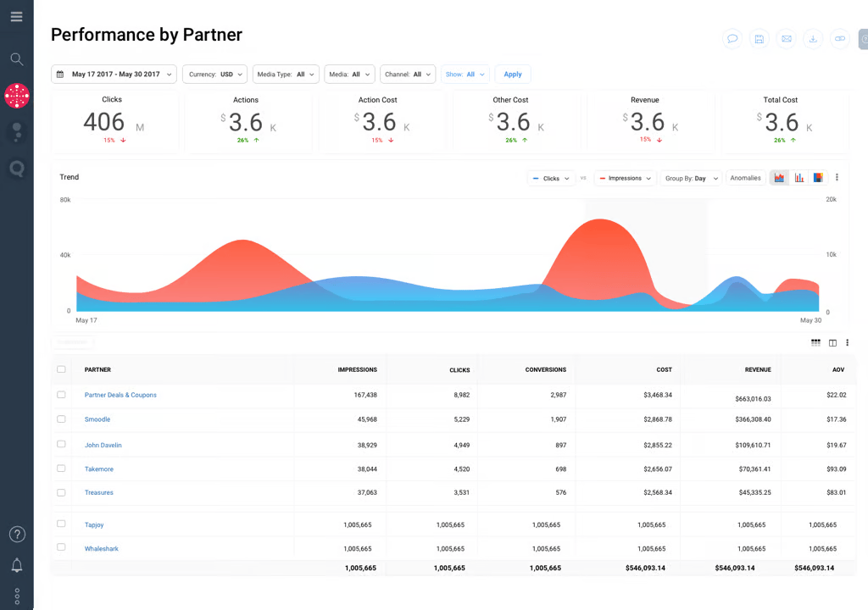
Task: Open the Tapjoy partner link
Action: coord(94,524)
